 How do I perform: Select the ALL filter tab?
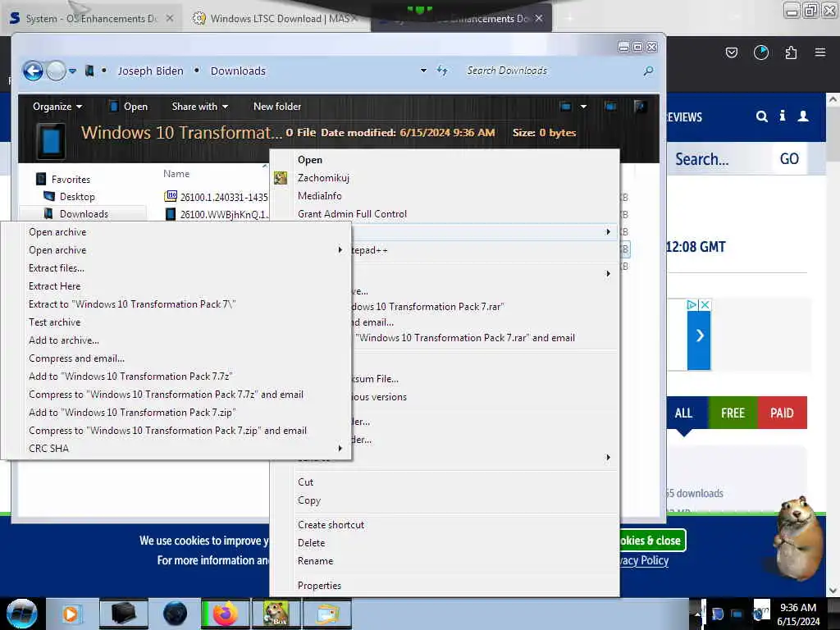(x=684, y=413)
